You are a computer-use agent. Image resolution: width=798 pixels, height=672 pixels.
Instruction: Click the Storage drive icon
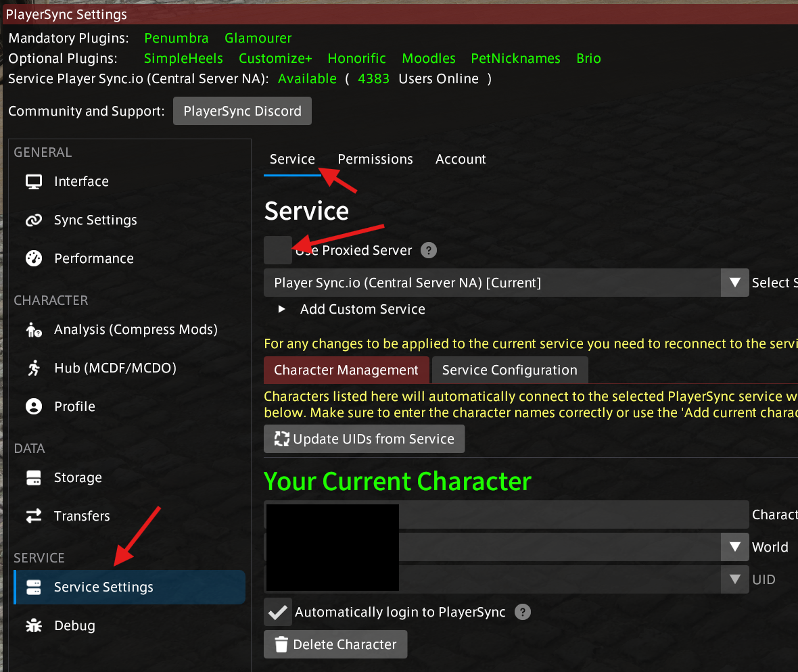33,478
